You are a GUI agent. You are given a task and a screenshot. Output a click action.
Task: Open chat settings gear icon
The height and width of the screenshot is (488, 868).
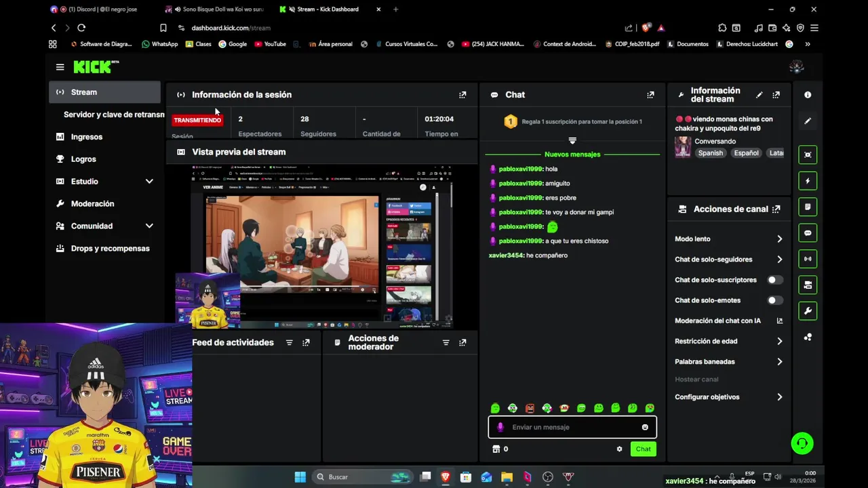point(619,449)
